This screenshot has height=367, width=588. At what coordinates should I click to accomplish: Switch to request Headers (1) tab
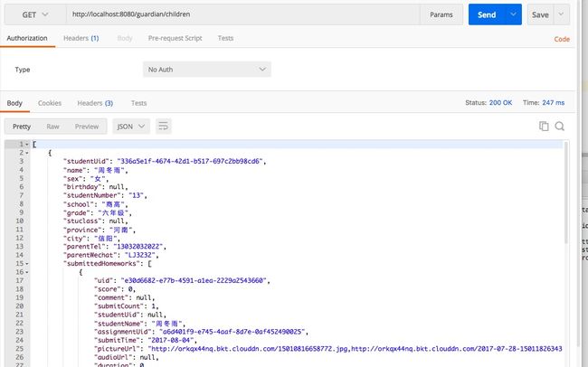81,38
